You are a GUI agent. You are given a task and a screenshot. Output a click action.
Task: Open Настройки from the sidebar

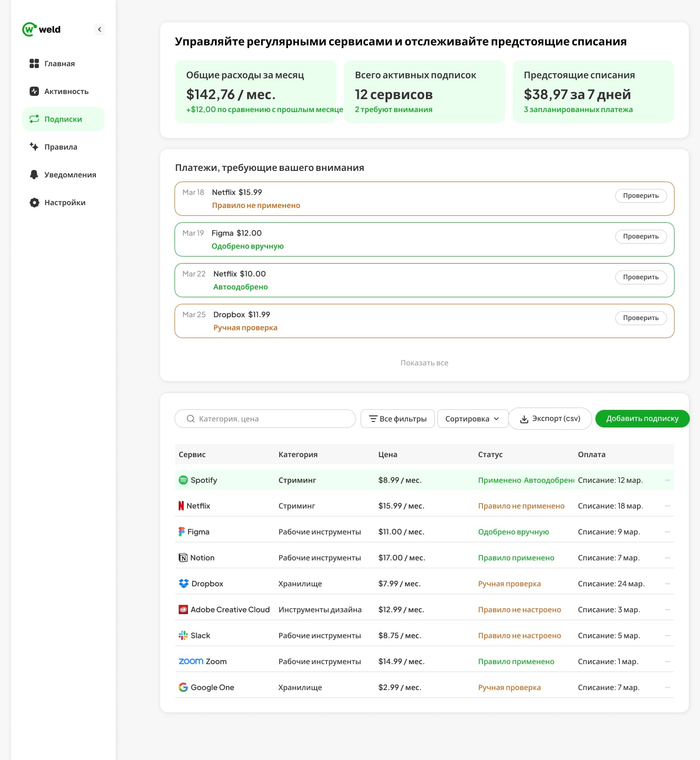[63, 202]
